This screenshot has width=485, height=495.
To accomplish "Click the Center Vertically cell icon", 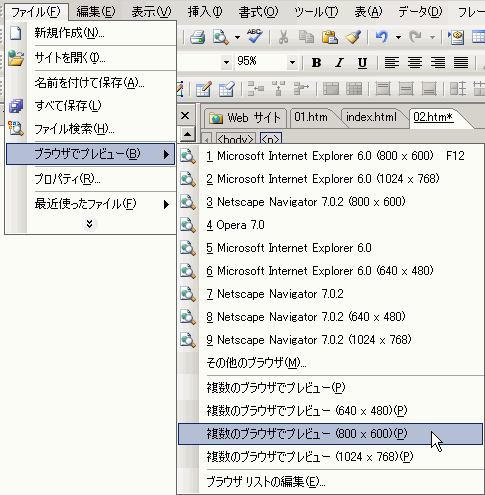I will (406, 89).
